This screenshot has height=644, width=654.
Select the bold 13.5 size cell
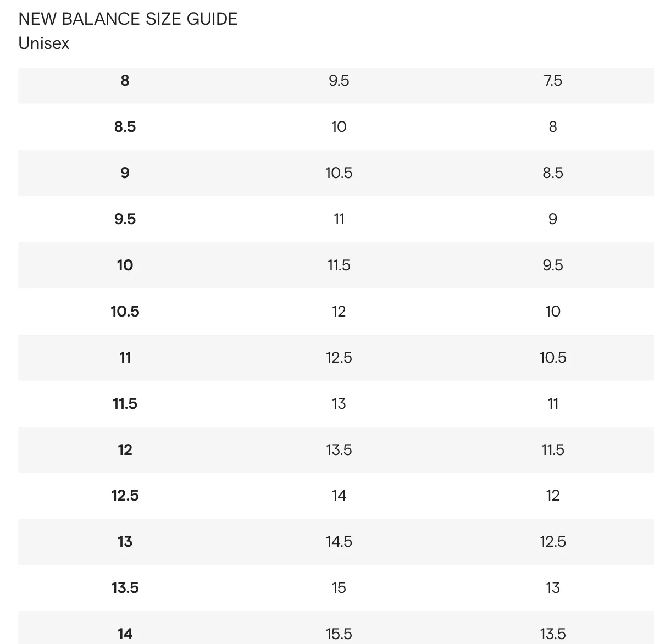tap(125, 588)
